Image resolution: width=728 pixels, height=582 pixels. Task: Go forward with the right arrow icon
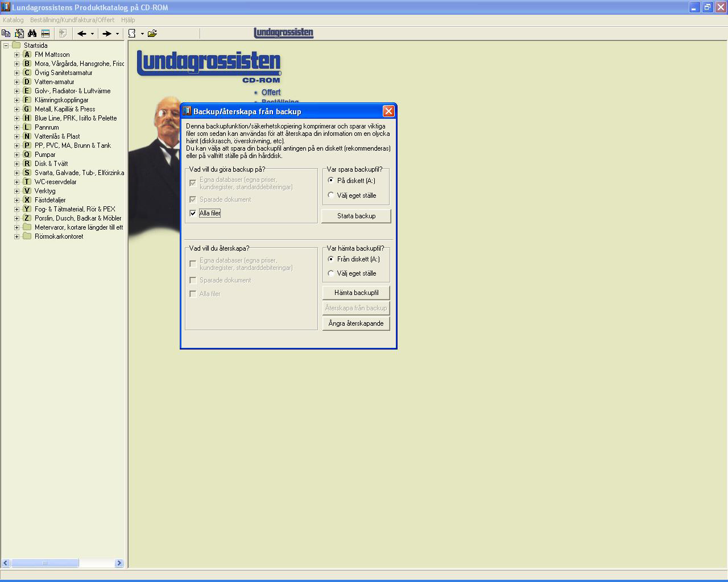pyautogui.click(x=107, y=34)
